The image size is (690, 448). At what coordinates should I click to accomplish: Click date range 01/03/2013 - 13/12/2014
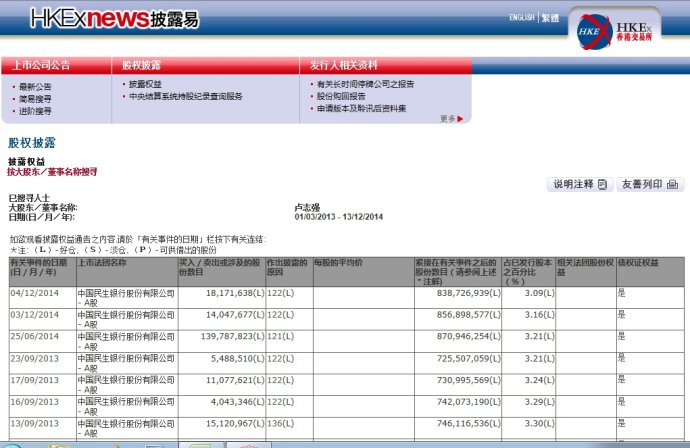[x=338, y=217]
